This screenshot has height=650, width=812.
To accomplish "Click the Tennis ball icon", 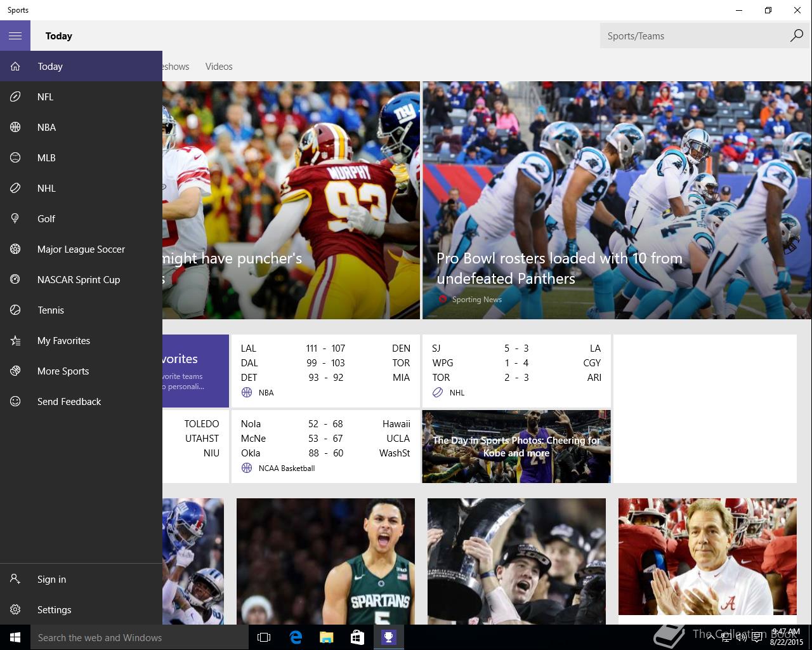I will 15,310.
